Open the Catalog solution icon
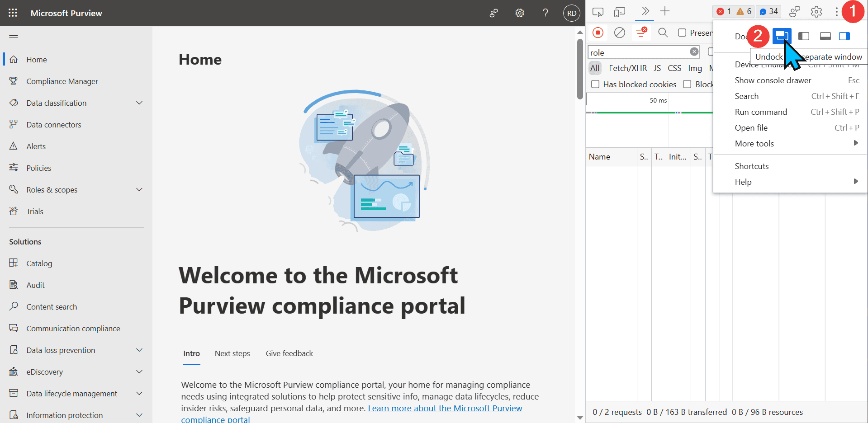868x423 pixels. point(14,263)
